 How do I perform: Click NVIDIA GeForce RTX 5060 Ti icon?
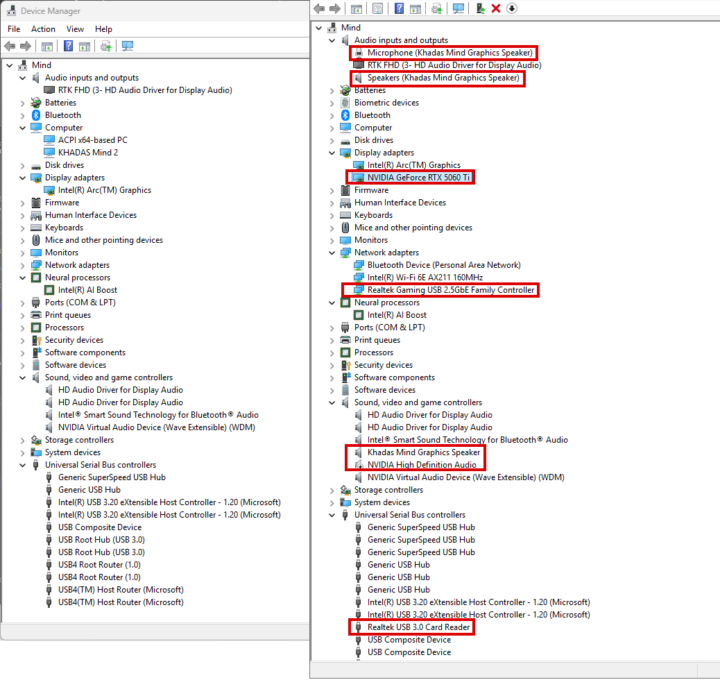pyautogui.click(x=358, y=177)
